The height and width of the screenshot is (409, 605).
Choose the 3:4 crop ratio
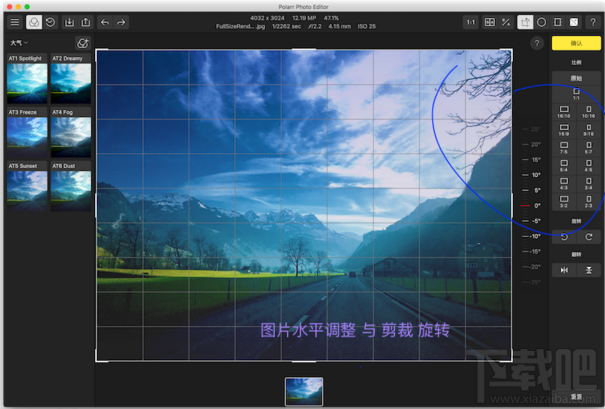(x=588, y=184)
